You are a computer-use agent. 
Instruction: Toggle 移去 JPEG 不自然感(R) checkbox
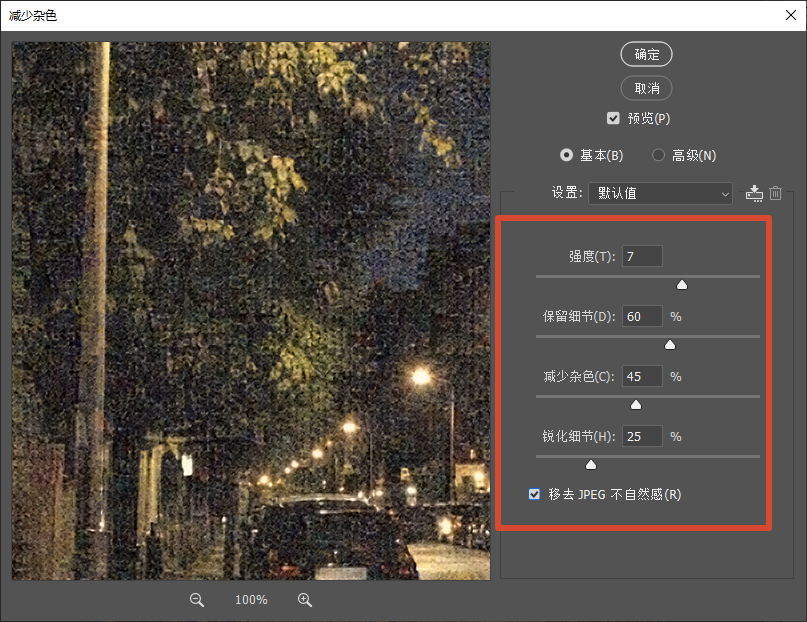(x=534, y=494)
